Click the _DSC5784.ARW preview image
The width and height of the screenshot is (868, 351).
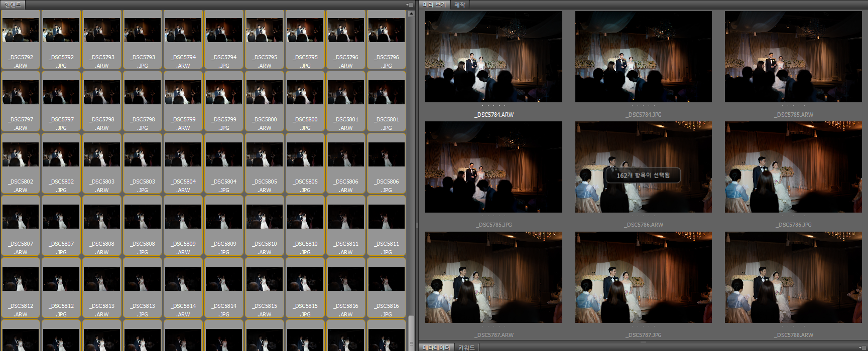[493, 57]
